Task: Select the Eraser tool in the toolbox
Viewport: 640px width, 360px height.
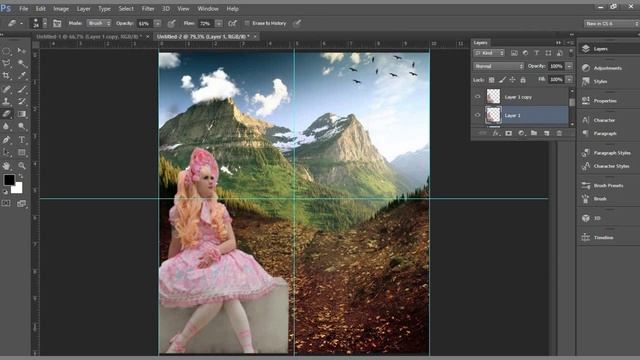Action: coord(7,114)
